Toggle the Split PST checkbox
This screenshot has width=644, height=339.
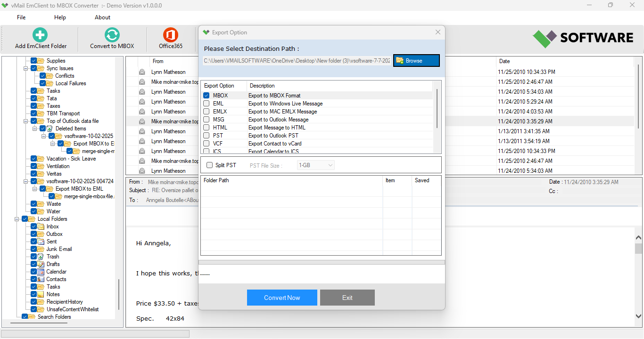(x=210, y=165)
